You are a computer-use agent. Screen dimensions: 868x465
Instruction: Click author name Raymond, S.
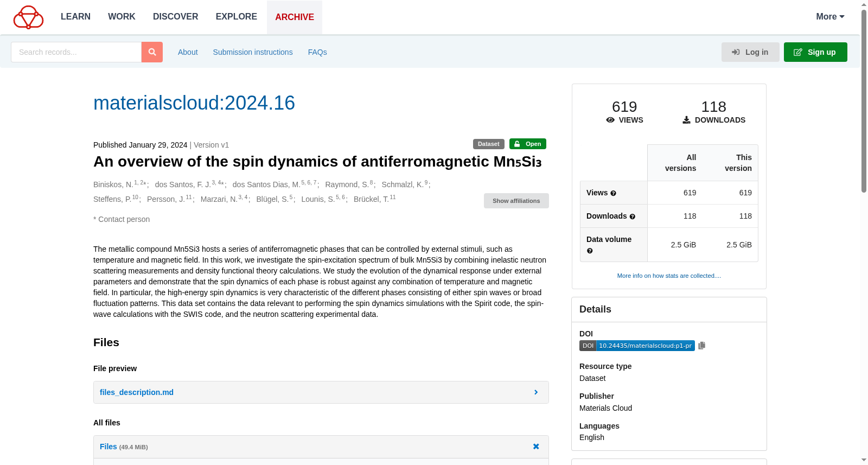(347, 184)
